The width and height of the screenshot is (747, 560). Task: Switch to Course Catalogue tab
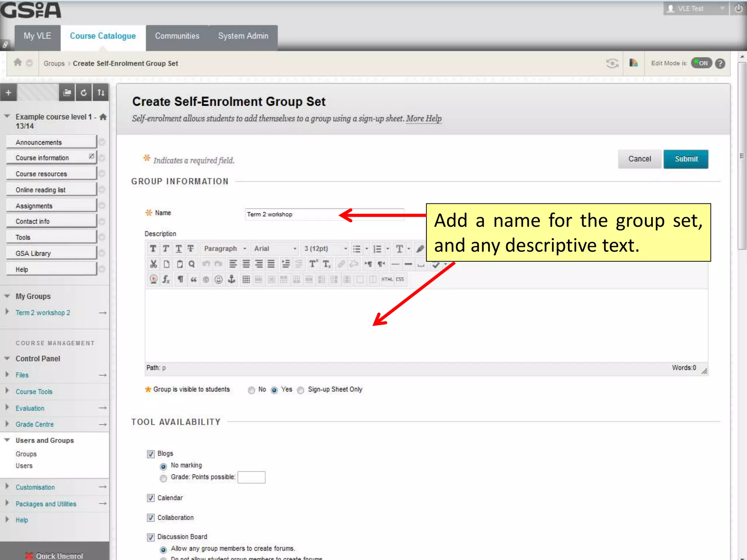point(103,36)
